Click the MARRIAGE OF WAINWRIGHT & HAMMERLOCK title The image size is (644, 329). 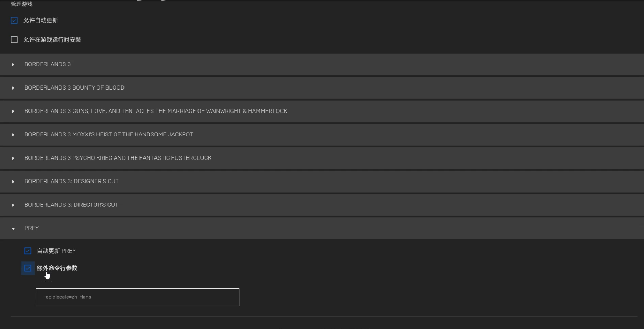coord(156,111)
